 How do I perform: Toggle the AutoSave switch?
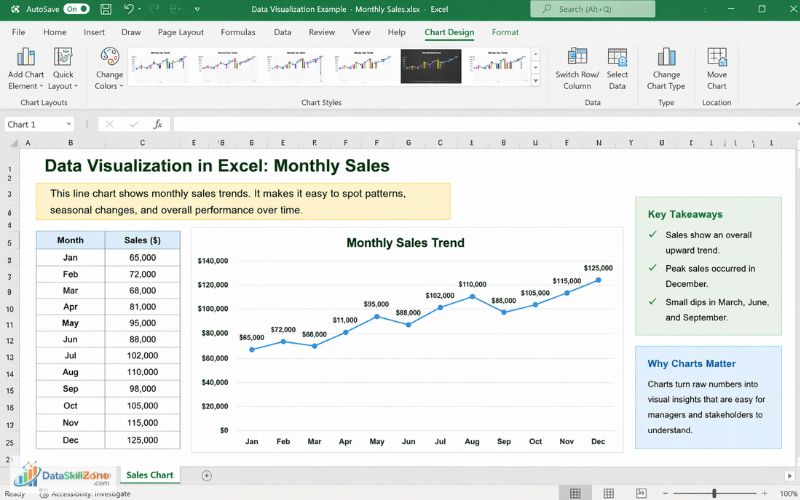(77, 9)
